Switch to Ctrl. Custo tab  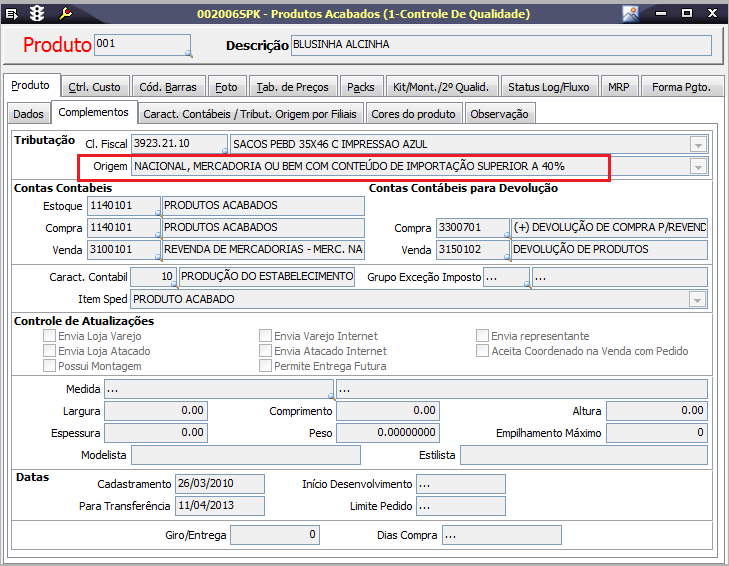point(94,87)
